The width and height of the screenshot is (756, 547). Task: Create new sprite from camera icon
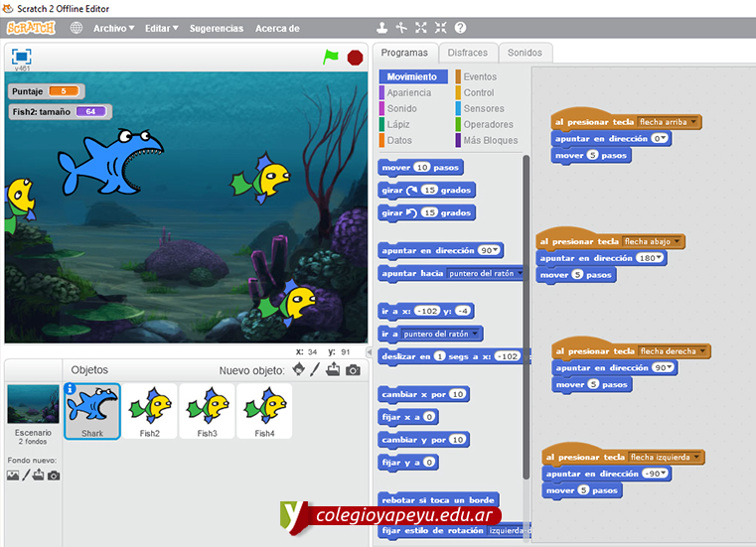[352, 370]
